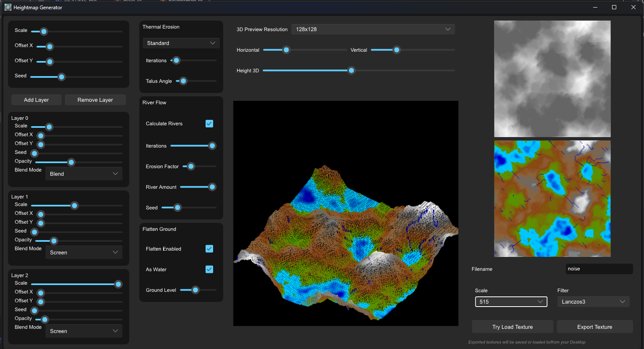Click the Ground Level slider handle
This screenshot has height=349, width=644.
tap(195, 290)
